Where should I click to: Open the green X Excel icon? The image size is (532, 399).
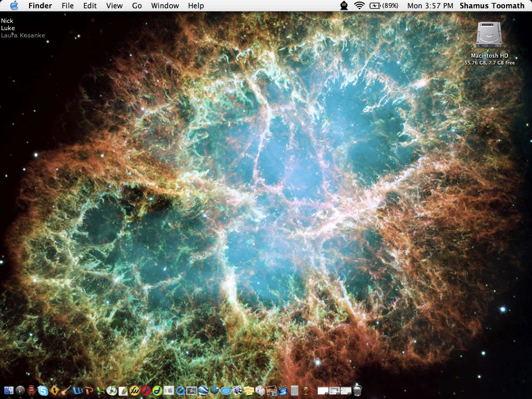[100, 391]
